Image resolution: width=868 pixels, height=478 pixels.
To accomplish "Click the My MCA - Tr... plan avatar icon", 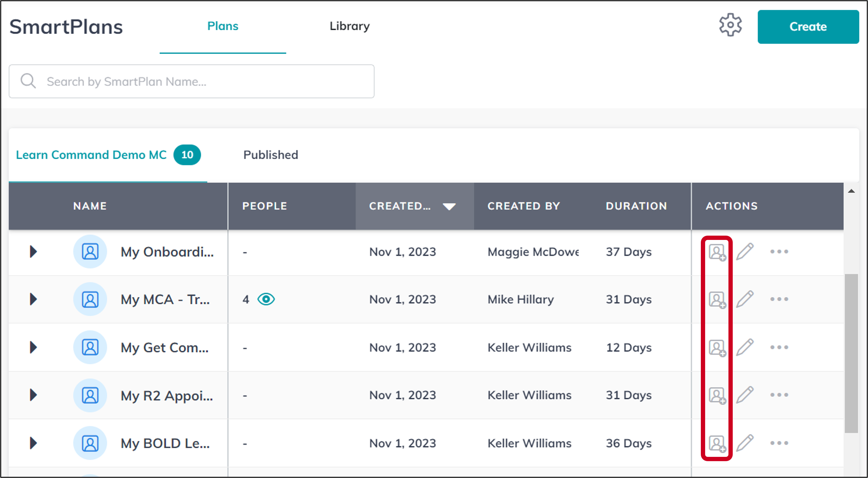I will pos(90,299).
